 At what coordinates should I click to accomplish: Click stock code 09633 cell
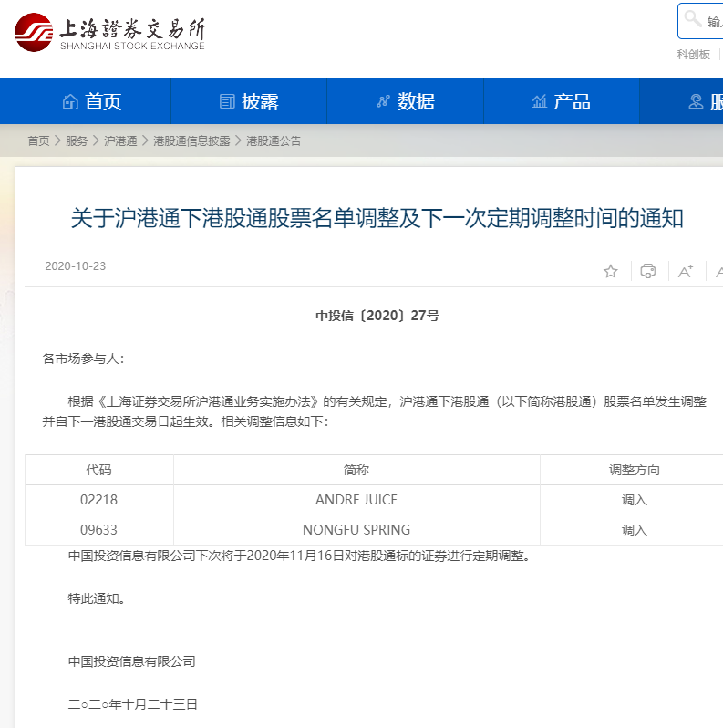98,530
